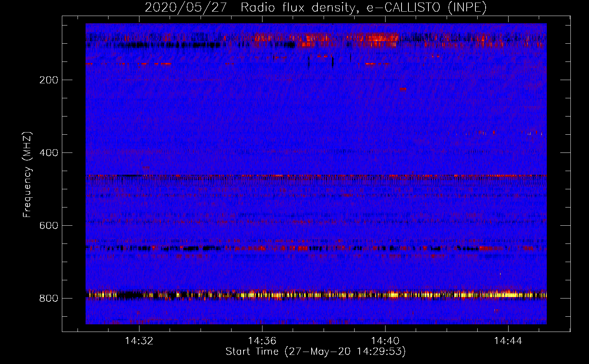Click the red interference line near 460 MHz
This screenshot has height=364, width=589.
(x=316, y=176)
